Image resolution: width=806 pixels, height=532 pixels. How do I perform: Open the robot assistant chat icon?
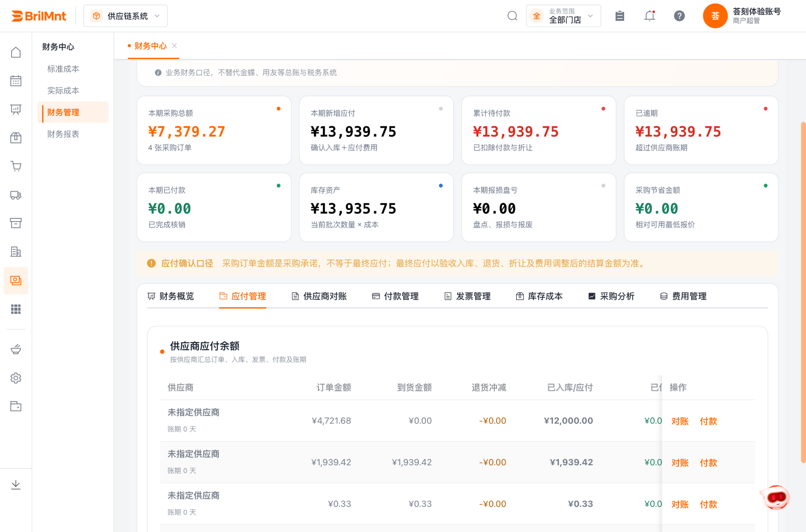point(776,498)
